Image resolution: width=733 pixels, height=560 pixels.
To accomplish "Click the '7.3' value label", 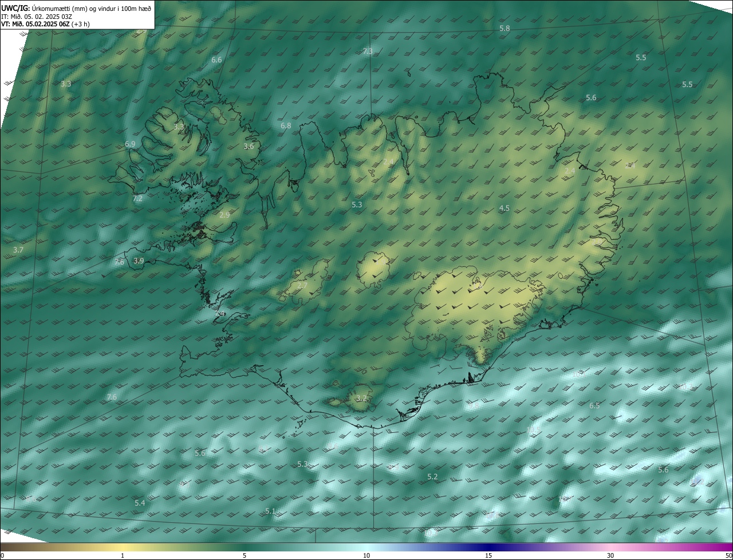I will pos(368,51).
